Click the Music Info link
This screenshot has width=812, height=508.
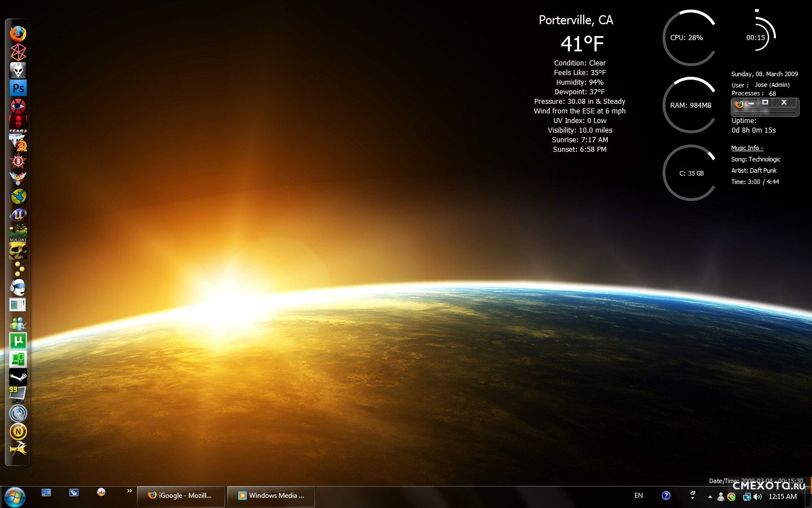tap(747, 148)
